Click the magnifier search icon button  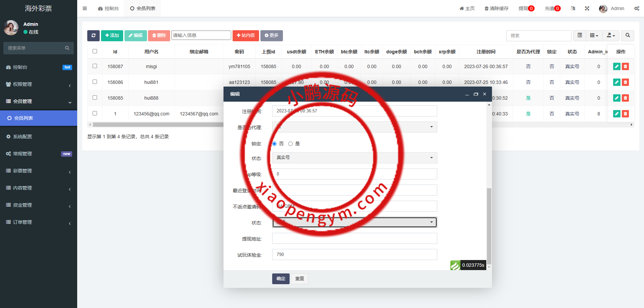click(x=628, y=36)
